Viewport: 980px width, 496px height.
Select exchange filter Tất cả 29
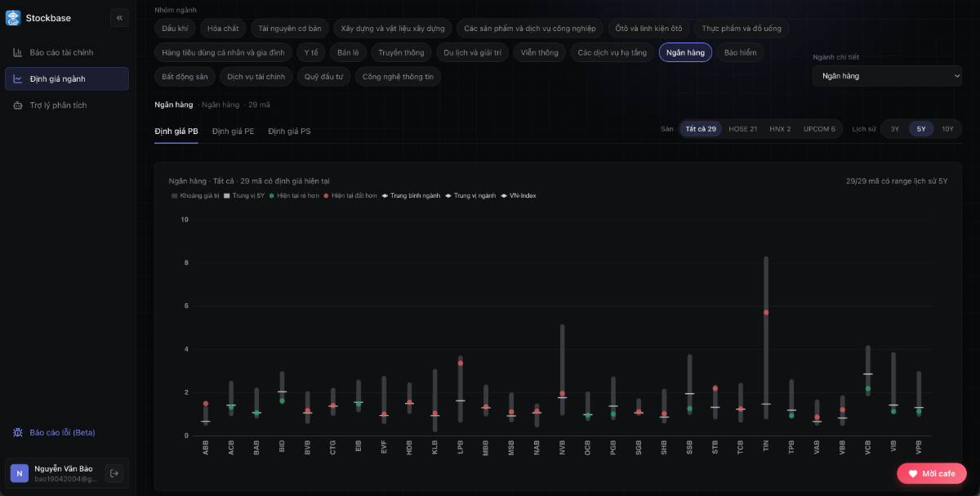coord(701,129)
